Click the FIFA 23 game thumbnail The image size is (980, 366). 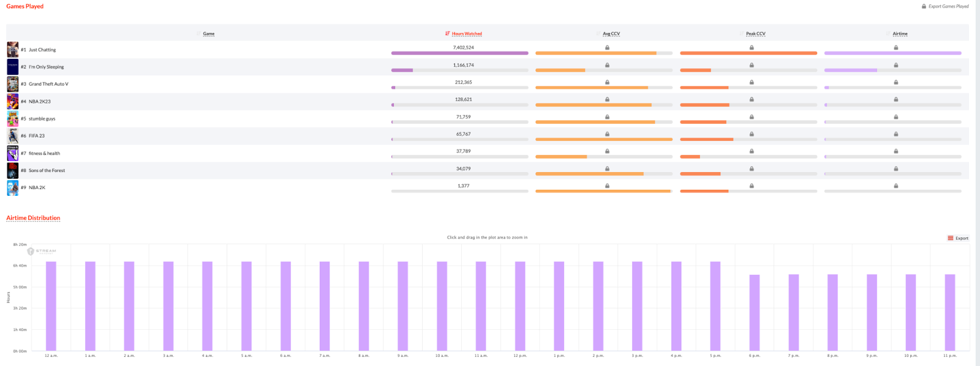coord(13,136)
